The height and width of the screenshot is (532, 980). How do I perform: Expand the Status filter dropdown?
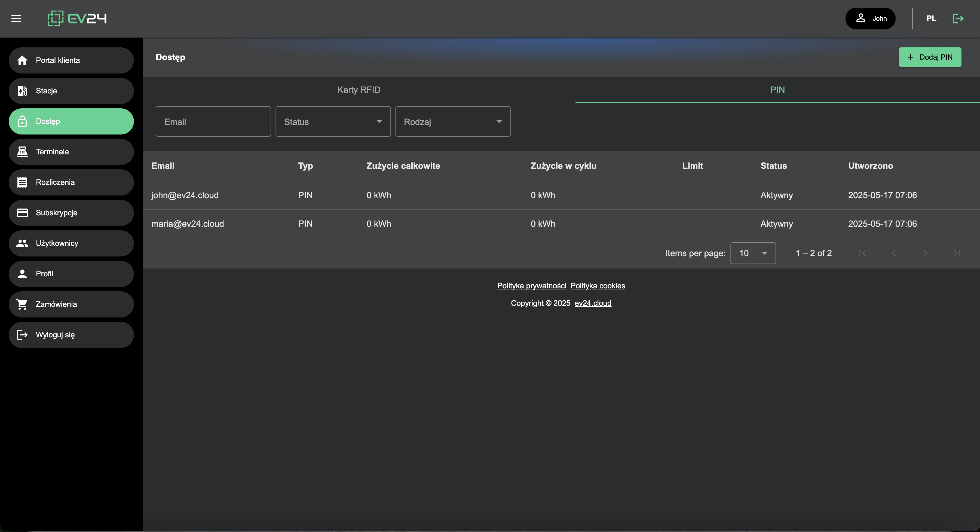point(333,122)
